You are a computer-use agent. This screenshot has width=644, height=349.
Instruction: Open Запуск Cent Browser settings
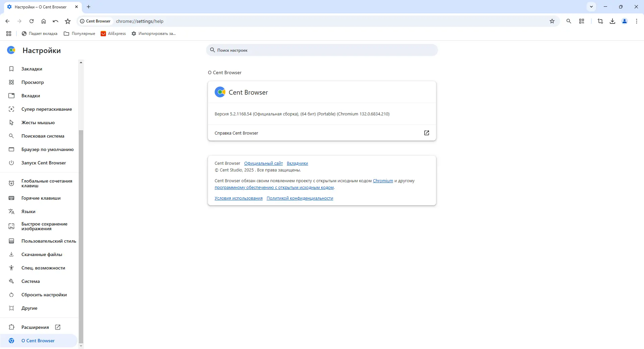[39, 163]
